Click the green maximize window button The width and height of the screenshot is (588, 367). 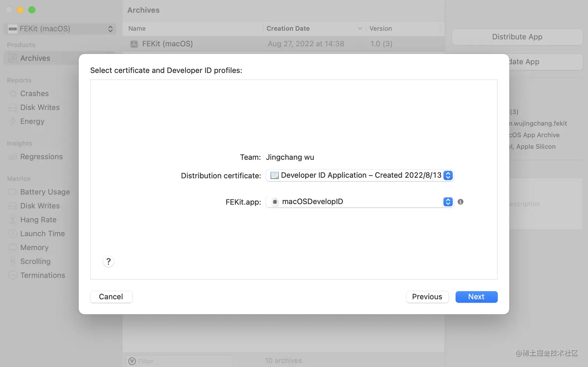click(32, 10)
